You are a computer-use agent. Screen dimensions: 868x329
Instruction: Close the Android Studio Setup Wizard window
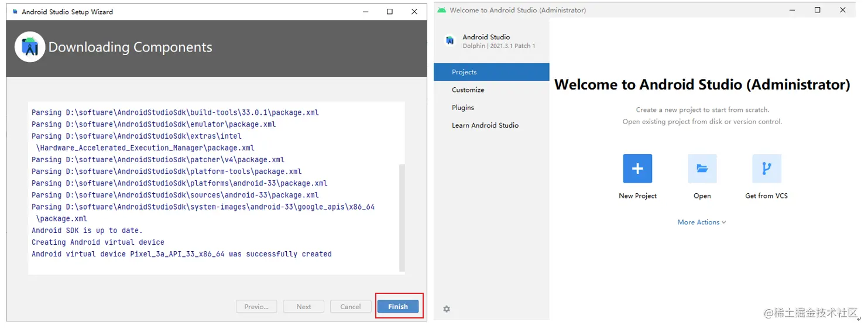[x=414, y=12]
